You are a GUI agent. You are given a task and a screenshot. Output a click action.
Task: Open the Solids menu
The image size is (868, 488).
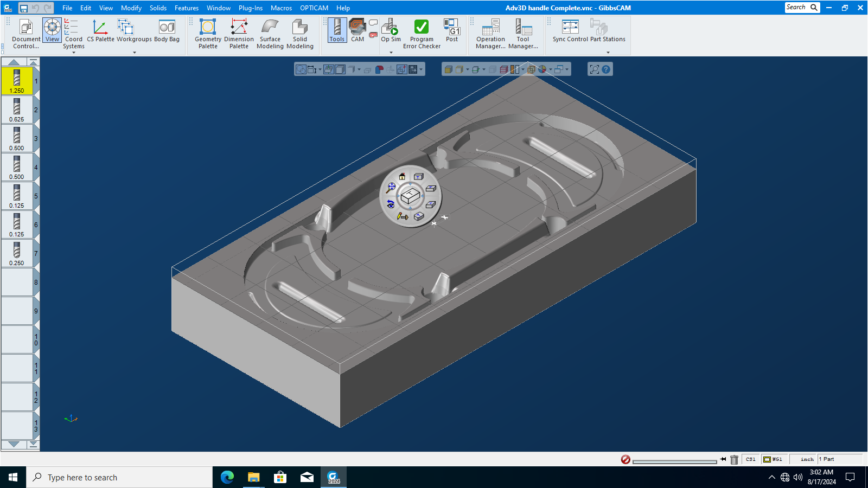click(158, 8)
